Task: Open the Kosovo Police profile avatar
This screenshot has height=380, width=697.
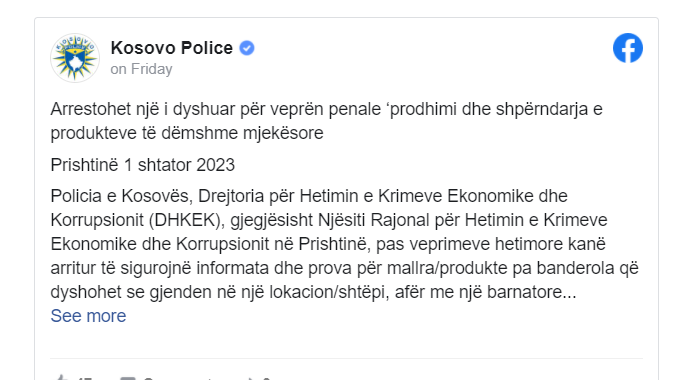Action: (75, 58)
